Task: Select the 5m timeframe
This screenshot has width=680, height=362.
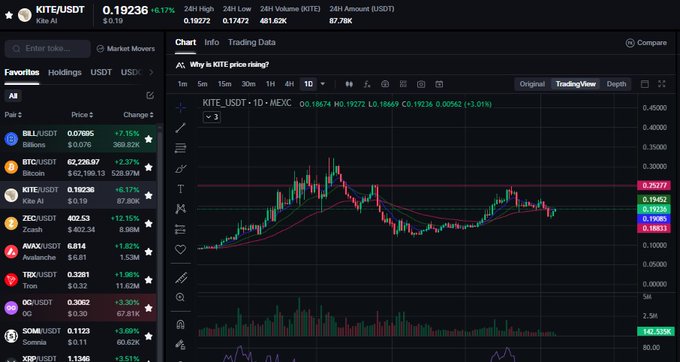Action: [202, 84]
